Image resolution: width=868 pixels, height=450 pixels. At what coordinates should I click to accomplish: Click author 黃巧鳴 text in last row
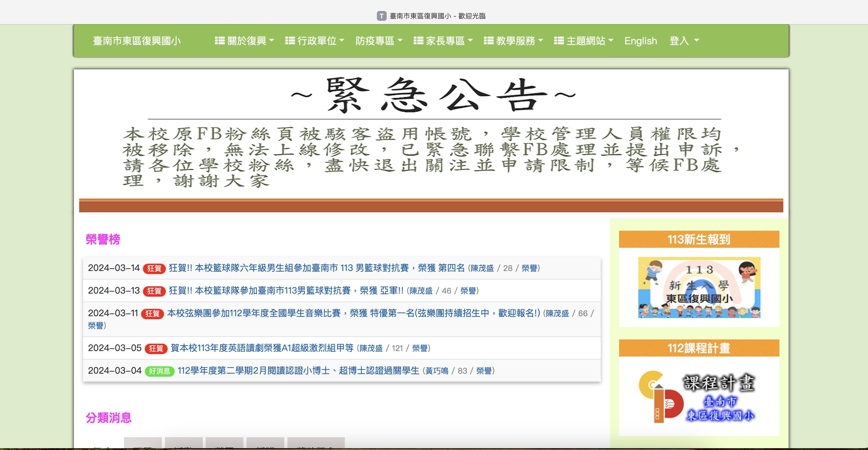(x=437, y=371)
